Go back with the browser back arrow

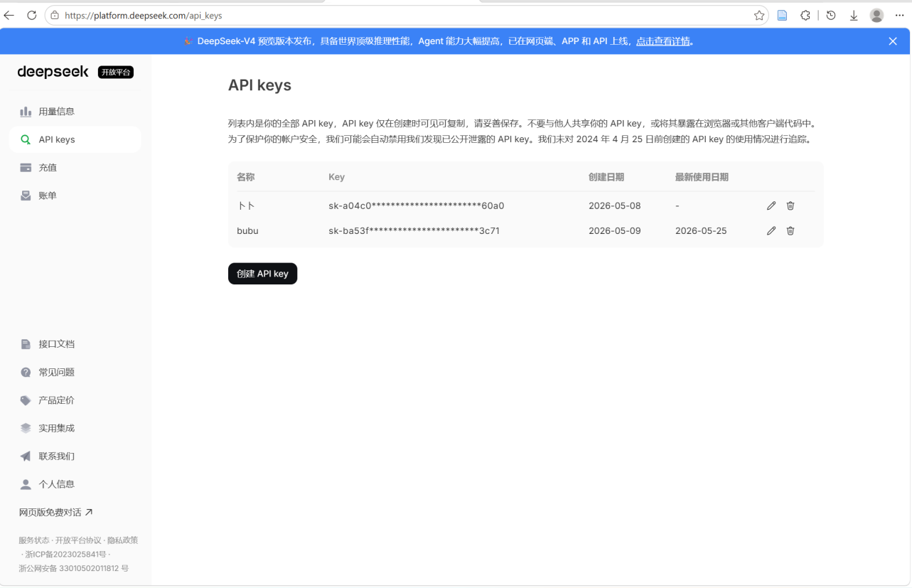pos(9,15)
